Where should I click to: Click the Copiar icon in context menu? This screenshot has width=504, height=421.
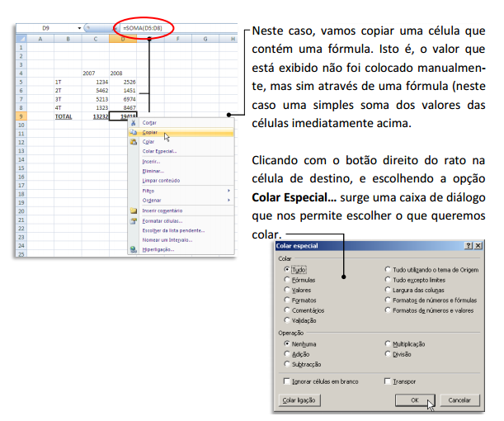(x=134, y=132)
